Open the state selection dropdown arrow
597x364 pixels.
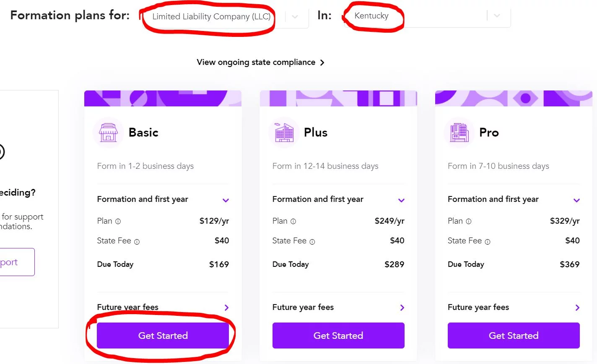point(497,16)
